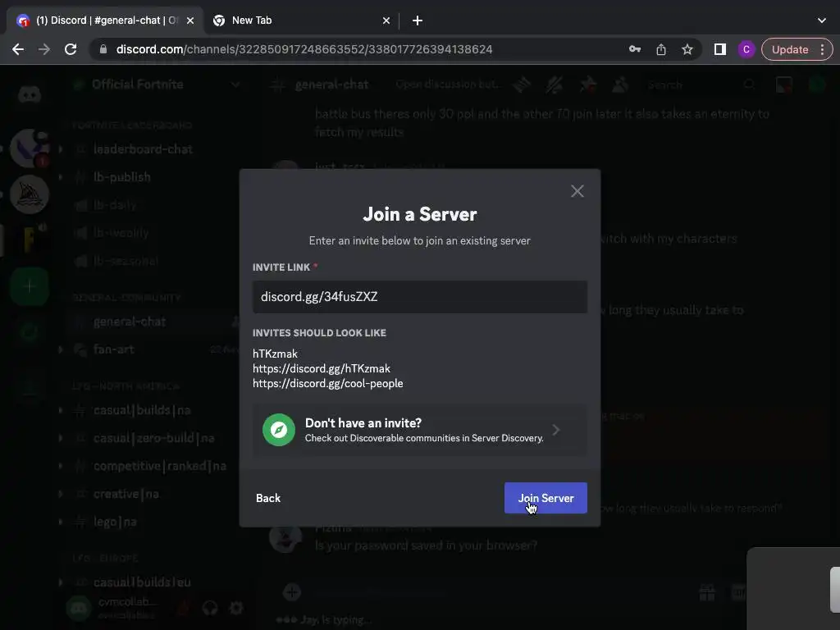Open the saved passwords key icon
The height and width of the screenshot is (630, 840).
coord(635,49)
